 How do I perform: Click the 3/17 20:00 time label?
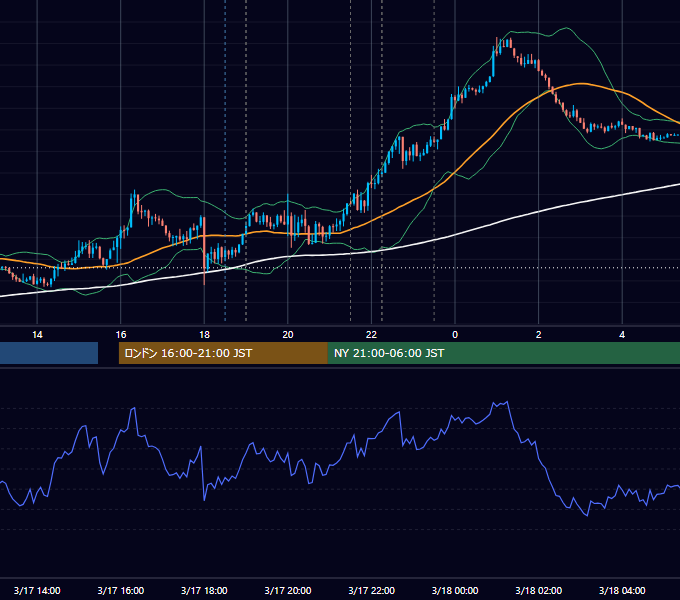pyautogui.click(x=288, y=590)
